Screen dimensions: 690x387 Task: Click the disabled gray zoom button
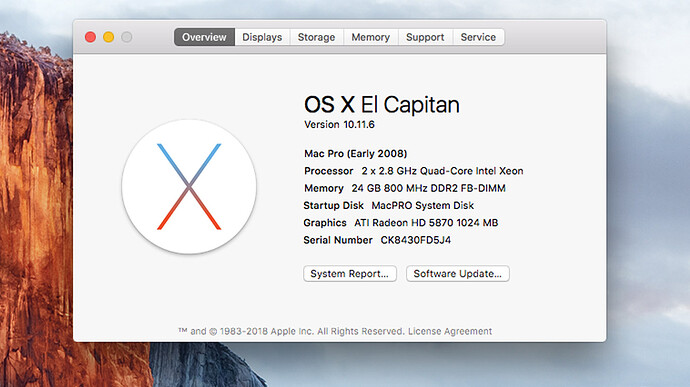(127, 37)
